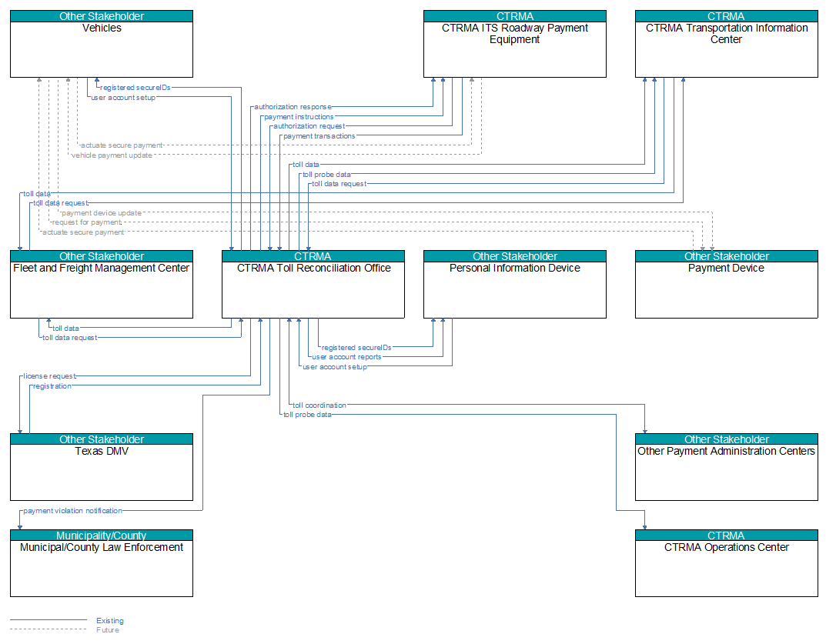Screen dimensions: 826x644
Task: Click 'user account reports' flow label
Action: [346, 357]
